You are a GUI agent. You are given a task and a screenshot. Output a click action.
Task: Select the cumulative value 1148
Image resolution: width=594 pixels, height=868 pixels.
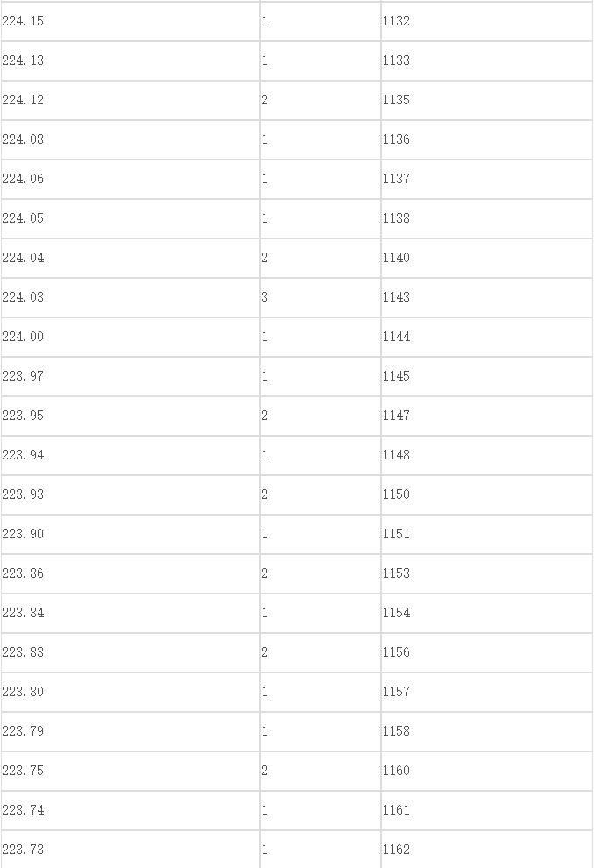[487, 455]
